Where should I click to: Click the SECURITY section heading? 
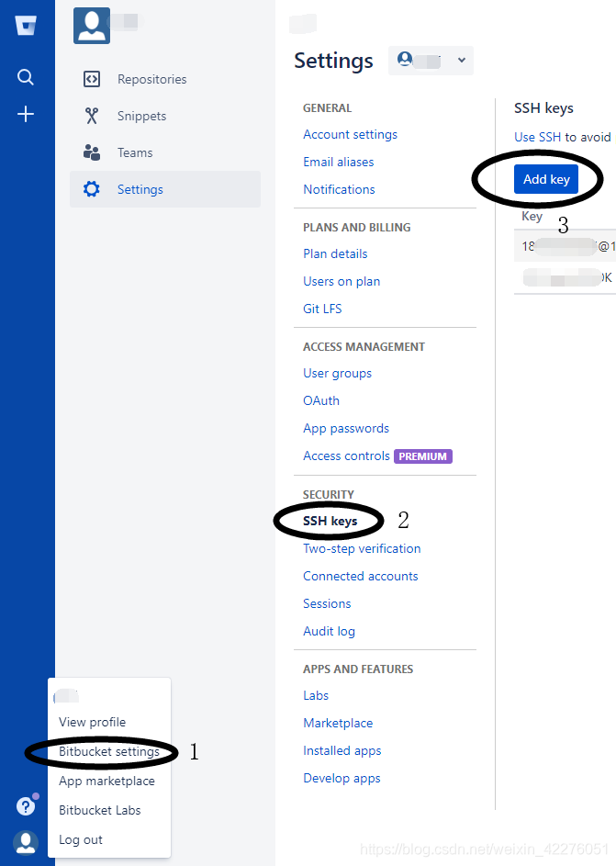click(x=329, y=494)
